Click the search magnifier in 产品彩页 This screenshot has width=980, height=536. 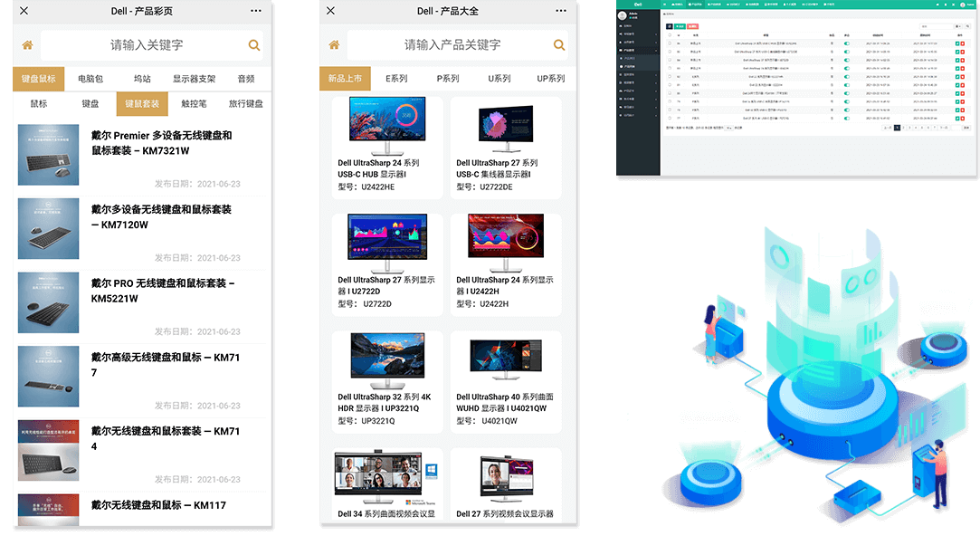pyautogui.click(x=253, y=45)
